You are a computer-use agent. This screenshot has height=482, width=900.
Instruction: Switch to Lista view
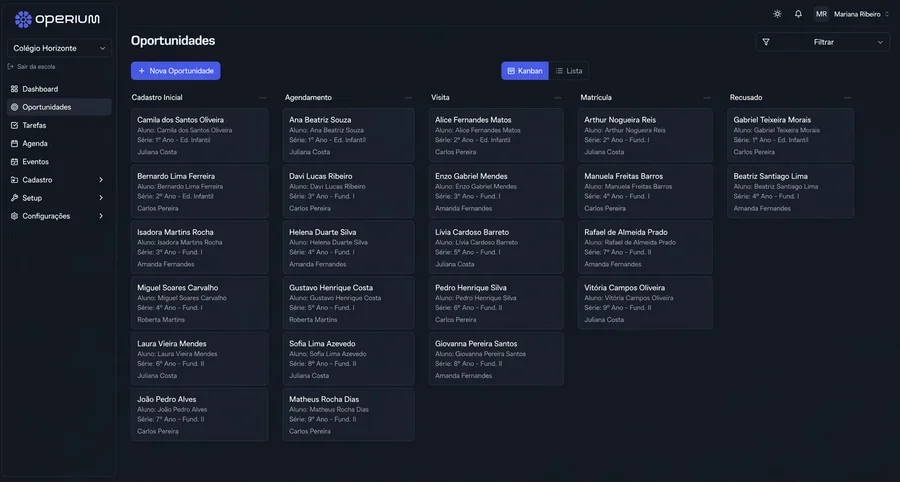pyautogui.click(x=569, y=71)
